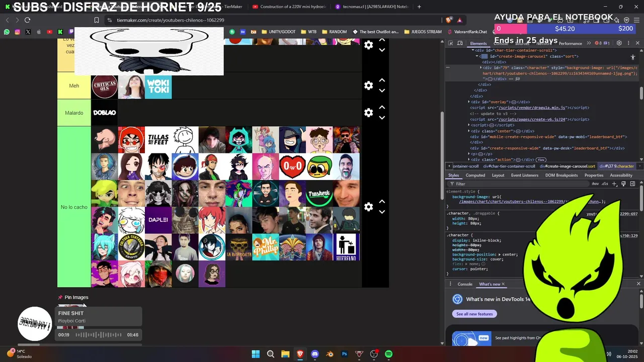Move the Malardo tier up
This screenshot has height=362, width=644.
coord(382,107)
